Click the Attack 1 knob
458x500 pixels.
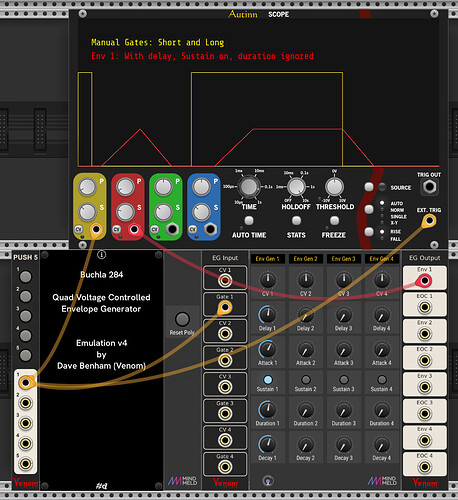pyautogui.click(x=268, y=349)
